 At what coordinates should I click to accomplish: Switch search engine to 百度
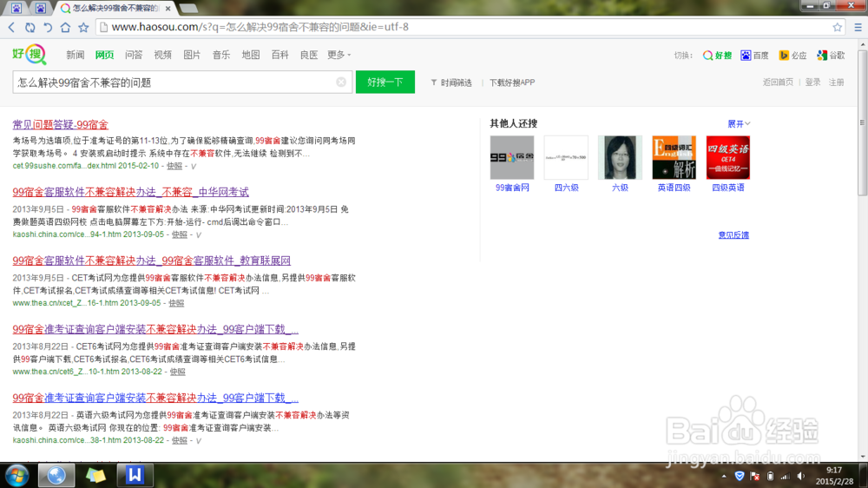754,56
